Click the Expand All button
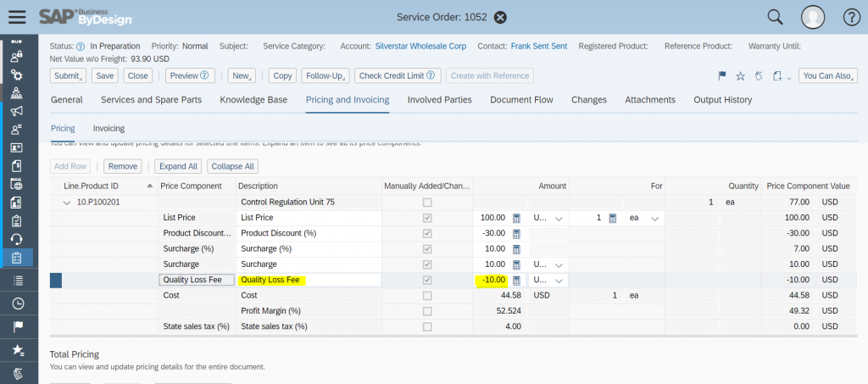The image size is (868, 384). click(x=178, y=166)
